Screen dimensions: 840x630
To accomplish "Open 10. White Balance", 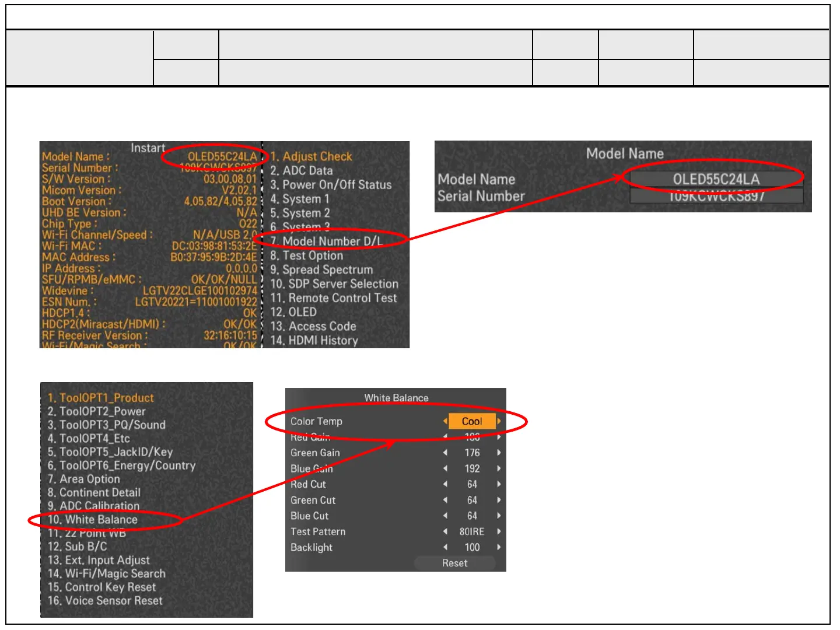I will [92, 519].
